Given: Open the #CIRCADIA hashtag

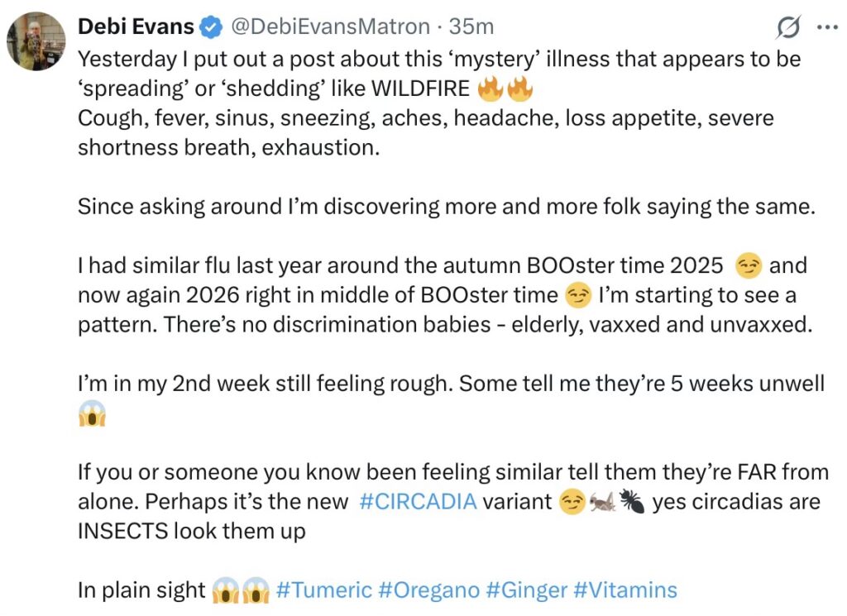Looking at the screenshot, I should click(x=419, y=501).
